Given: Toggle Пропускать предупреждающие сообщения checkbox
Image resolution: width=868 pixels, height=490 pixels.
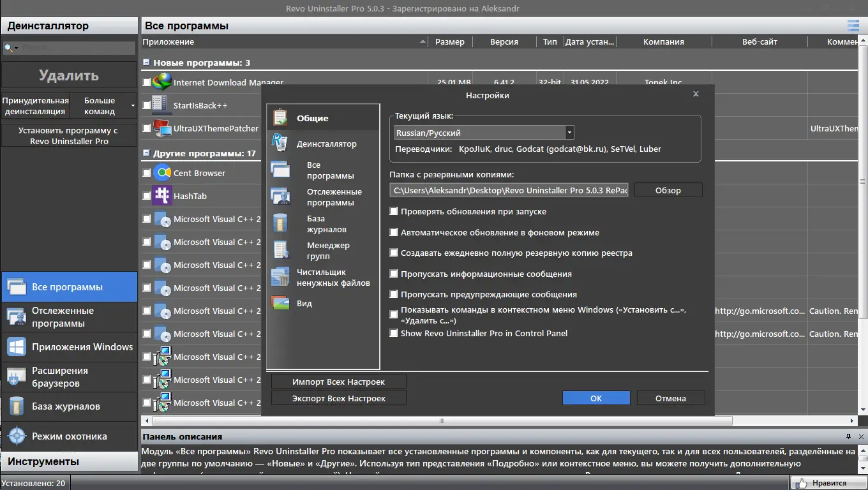Looking at the screenshot, I should tap(394, 294).
